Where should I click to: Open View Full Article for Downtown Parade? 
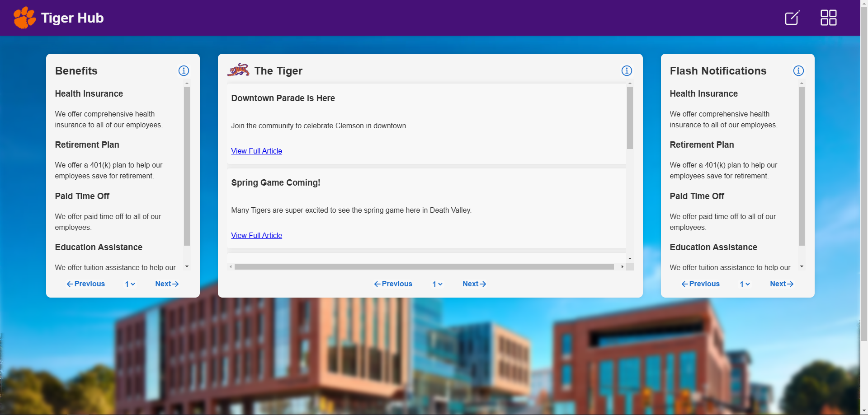click(256, 151)
